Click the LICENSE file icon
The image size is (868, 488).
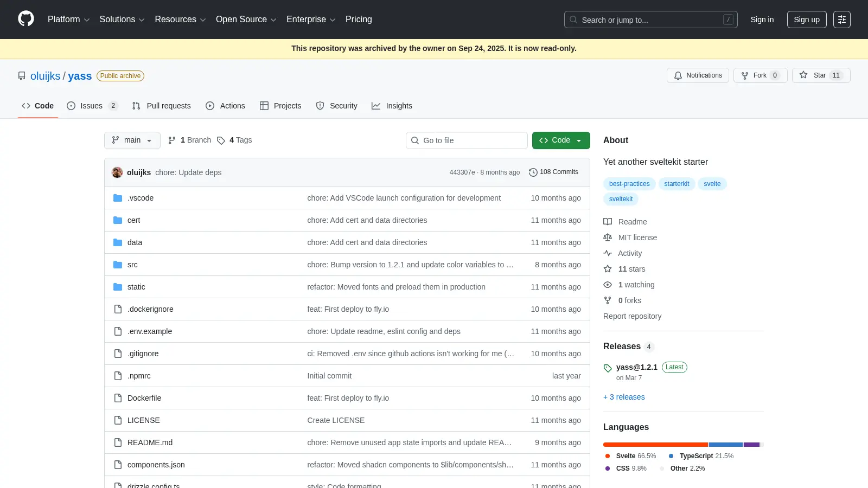[x=118, y=420]
